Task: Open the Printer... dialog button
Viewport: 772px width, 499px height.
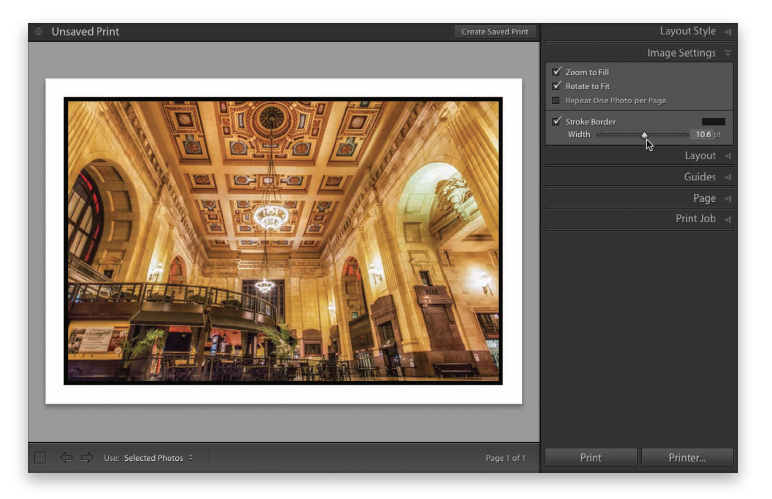Action: point(686,457)
